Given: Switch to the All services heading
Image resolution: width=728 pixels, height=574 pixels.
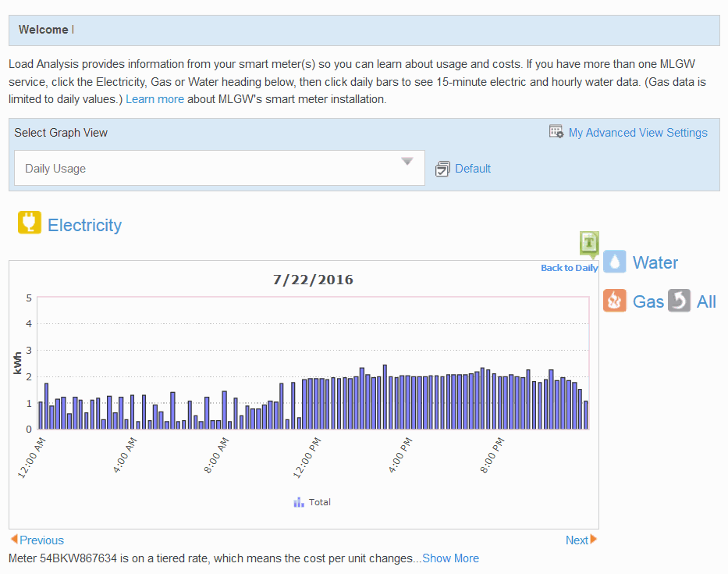Looking at the screenshot, I should (x=706, y=301).
